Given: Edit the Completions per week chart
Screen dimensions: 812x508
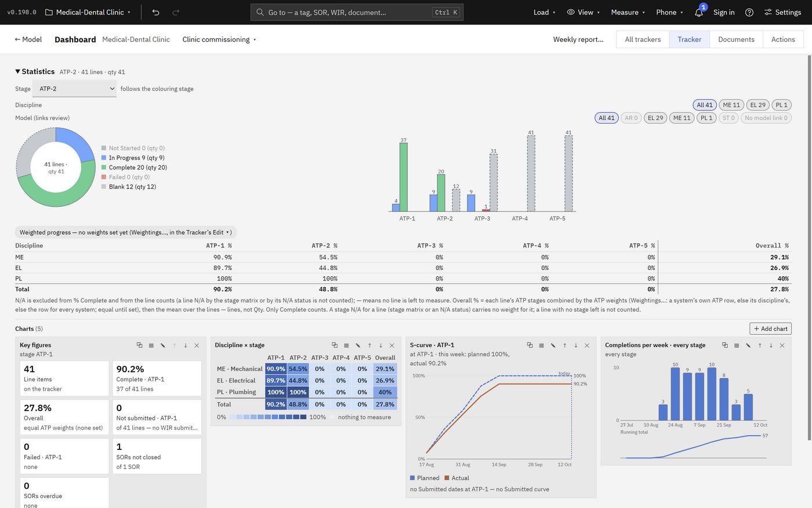Looking at the screenshot, I should 748,345.
